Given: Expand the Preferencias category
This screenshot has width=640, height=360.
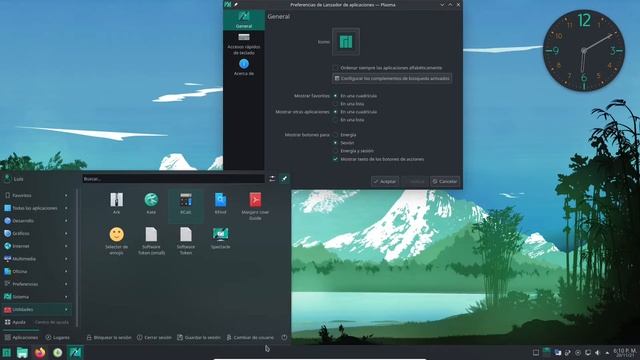Looking at the screenshot, I should click(x=36, y=284).
